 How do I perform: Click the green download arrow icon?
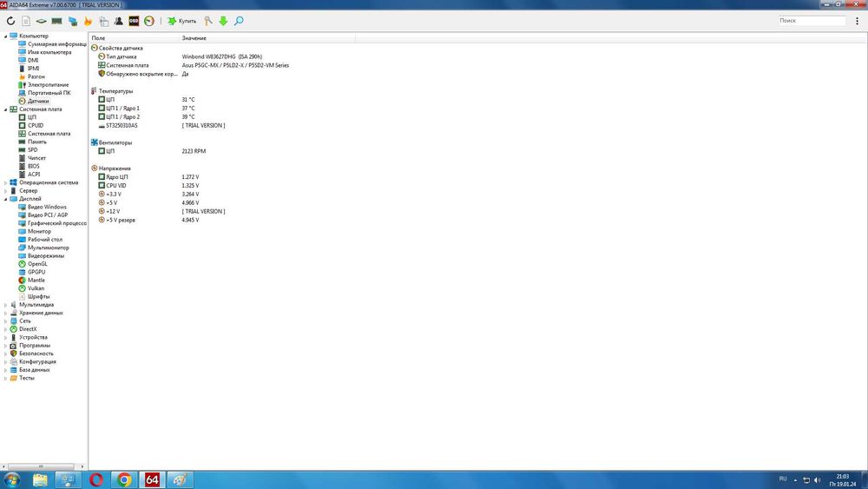coord(223,21)
